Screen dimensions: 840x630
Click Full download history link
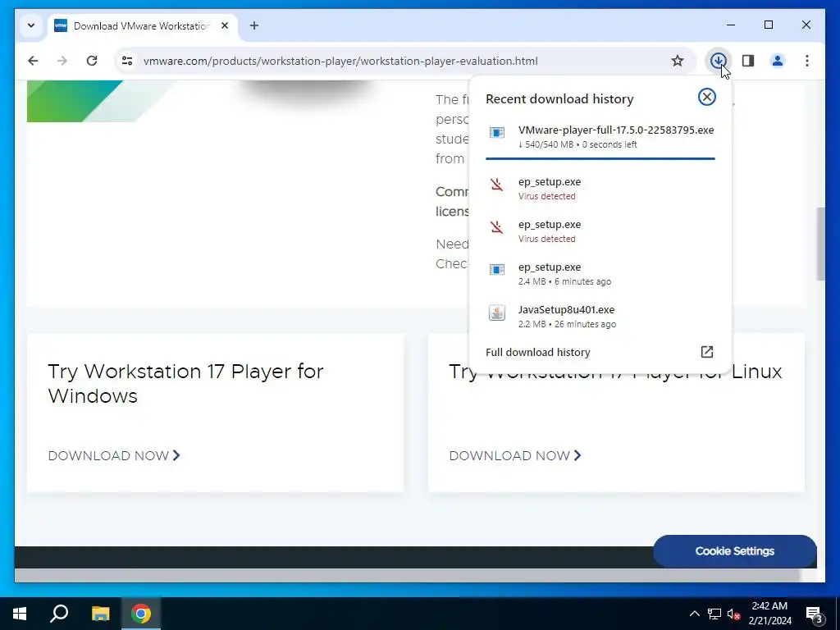click(538, 352)
